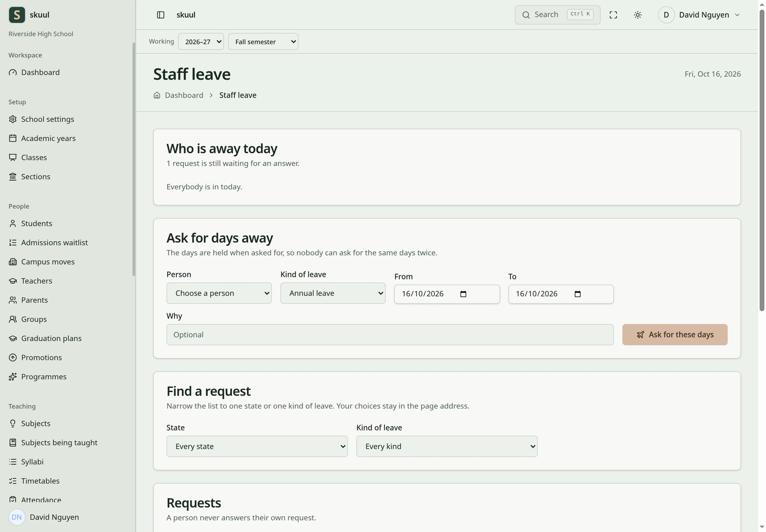Enter fullscreen mode via expand icon
766x532 pixels.
[613, 15]
